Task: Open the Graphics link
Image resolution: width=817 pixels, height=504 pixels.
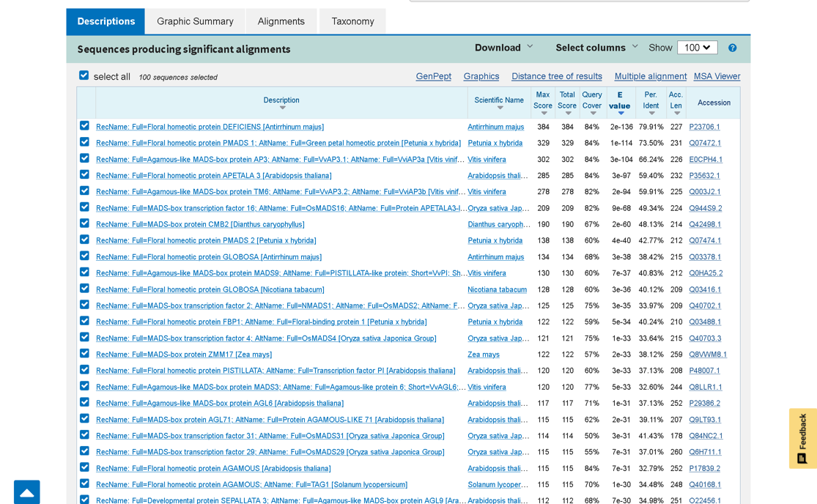Action: 481,76
